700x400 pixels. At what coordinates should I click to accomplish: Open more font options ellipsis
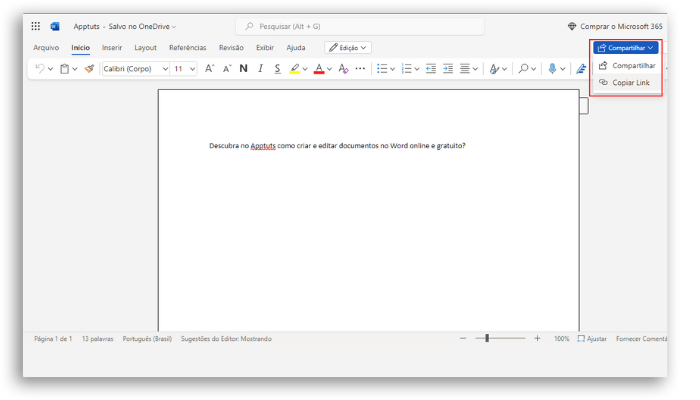pos(360,68)
